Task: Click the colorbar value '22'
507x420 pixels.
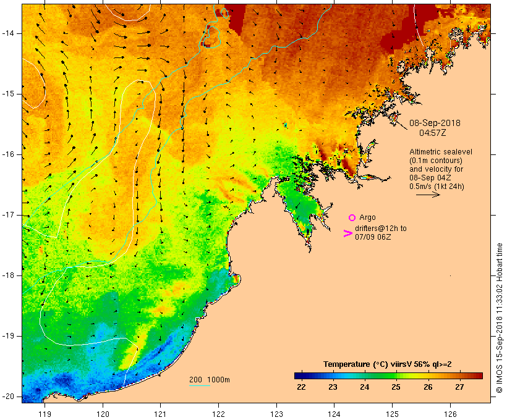Action: (301, 387)
